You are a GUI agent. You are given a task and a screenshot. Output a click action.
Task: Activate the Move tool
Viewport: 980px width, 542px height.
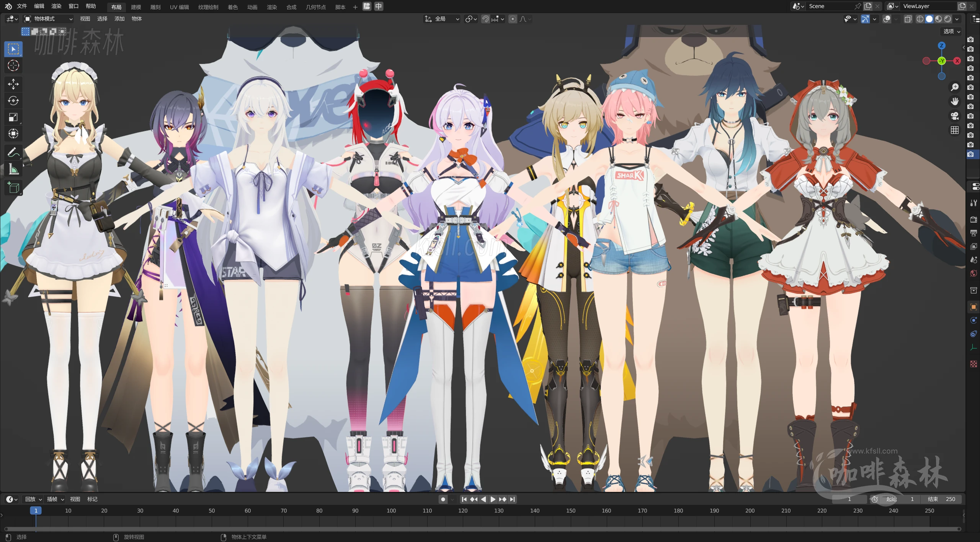(13, 84)
